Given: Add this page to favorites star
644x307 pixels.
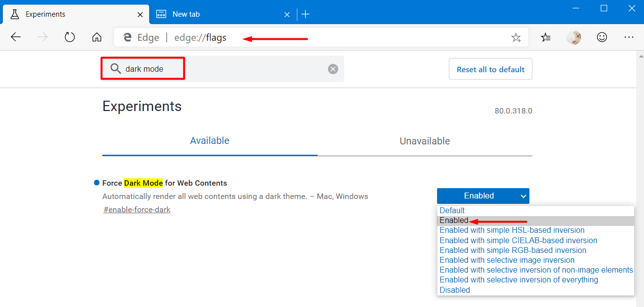Looking at the screenshot, I should point(516,37).
